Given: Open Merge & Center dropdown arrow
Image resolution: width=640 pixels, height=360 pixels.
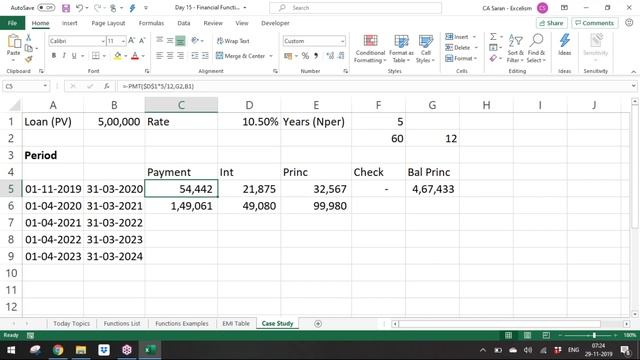Looking at the screenshot, I should pos(271,56).
